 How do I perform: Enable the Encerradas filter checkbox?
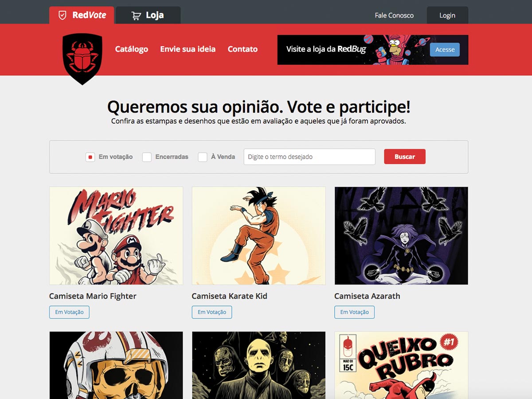(147, 157)
